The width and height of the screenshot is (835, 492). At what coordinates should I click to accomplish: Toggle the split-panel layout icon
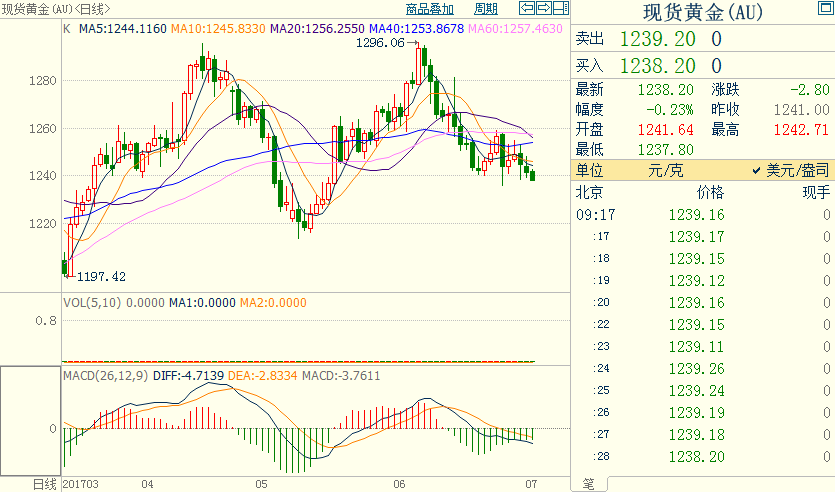tap(561, 9)
